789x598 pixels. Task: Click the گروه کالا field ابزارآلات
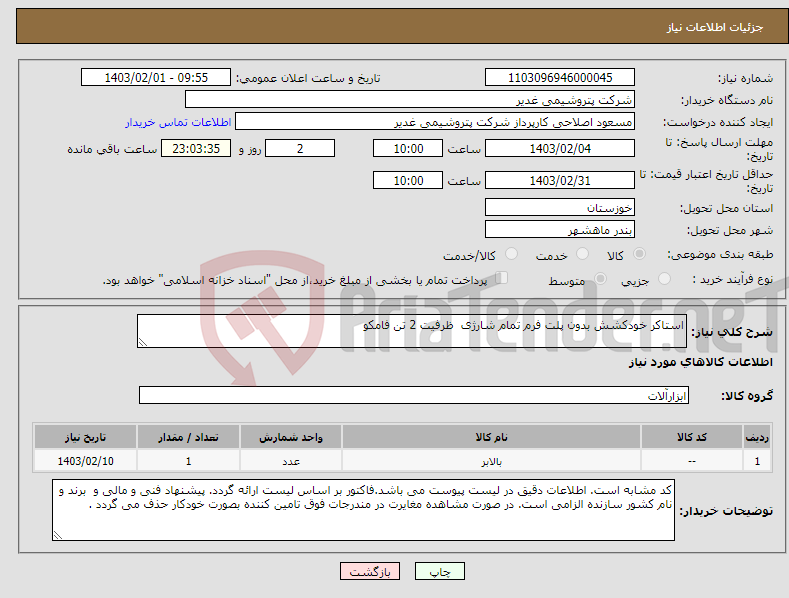coord(414,396)
